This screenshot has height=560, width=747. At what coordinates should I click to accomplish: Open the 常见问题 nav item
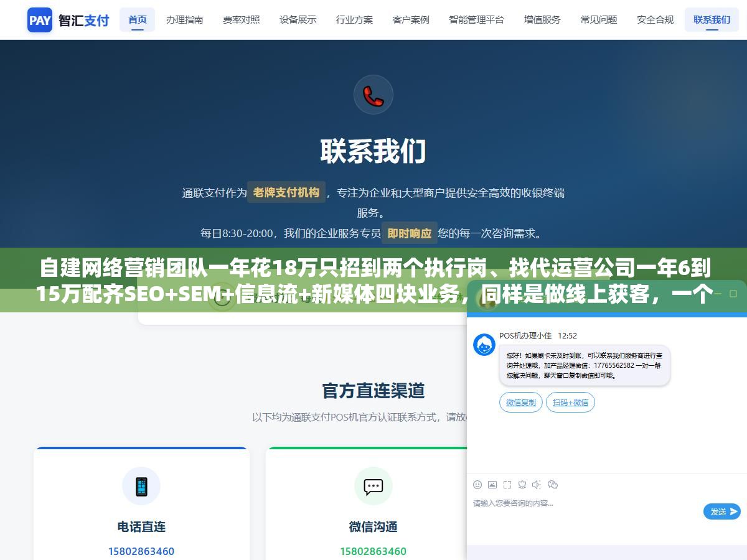tap(599, 20)
